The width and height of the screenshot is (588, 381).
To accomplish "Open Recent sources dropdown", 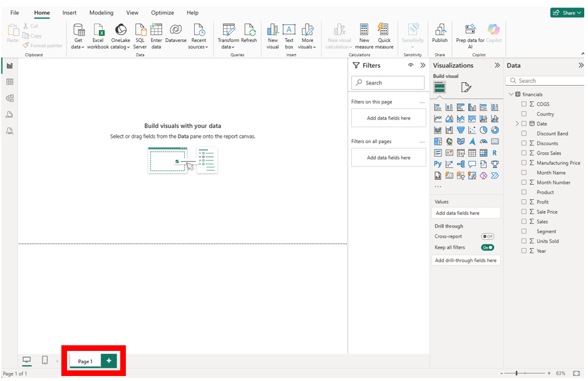I will pyautogui.click(x=199, y=36).
